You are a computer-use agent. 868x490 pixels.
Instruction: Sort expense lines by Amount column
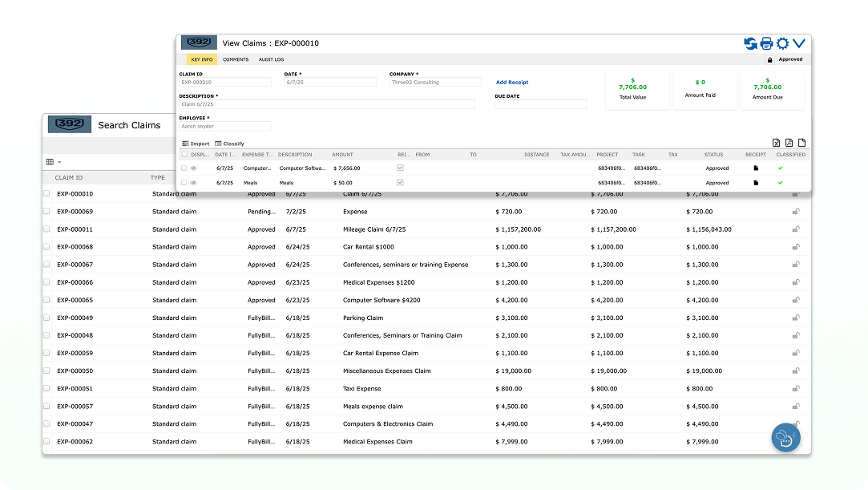(x=343, y=155)
